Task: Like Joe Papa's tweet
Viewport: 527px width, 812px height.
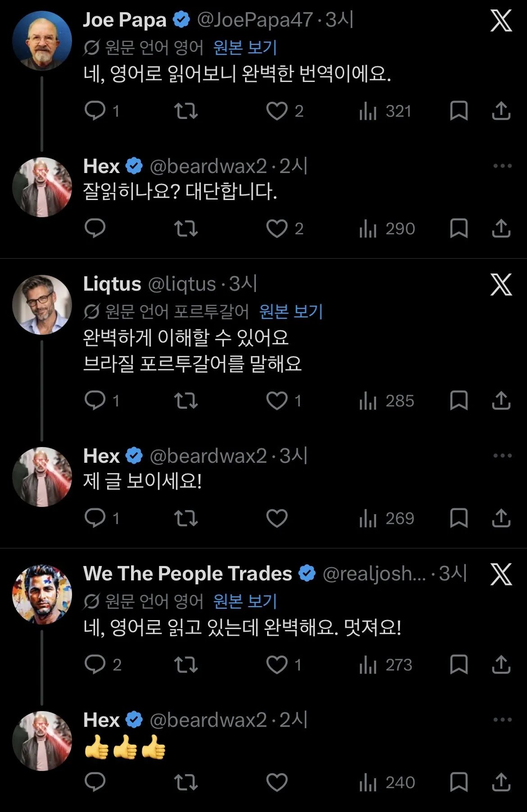Action: tap(277, 111)
